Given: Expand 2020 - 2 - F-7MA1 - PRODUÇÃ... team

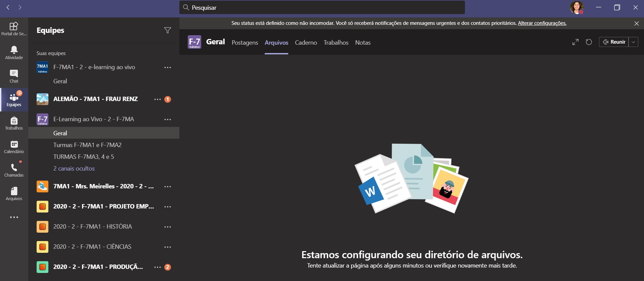Looking at the screenshot, I should click(98, 267).
